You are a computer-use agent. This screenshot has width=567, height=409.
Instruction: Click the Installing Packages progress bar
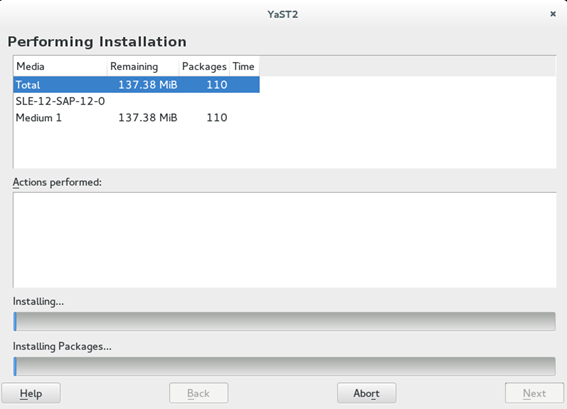coord(284,366)
